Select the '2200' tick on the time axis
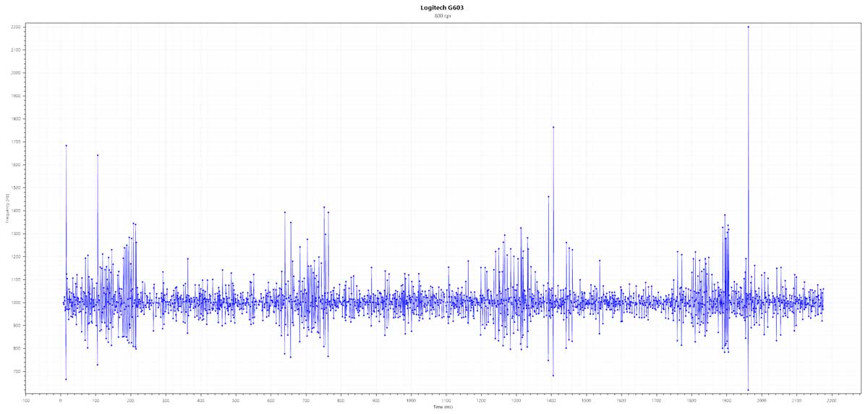The image size is (868, 414). click(832, 400)
